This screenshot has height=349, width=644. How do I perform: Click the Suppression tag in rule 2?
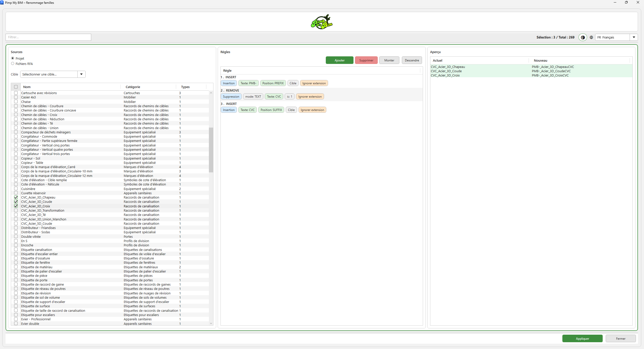click(231, 96)
